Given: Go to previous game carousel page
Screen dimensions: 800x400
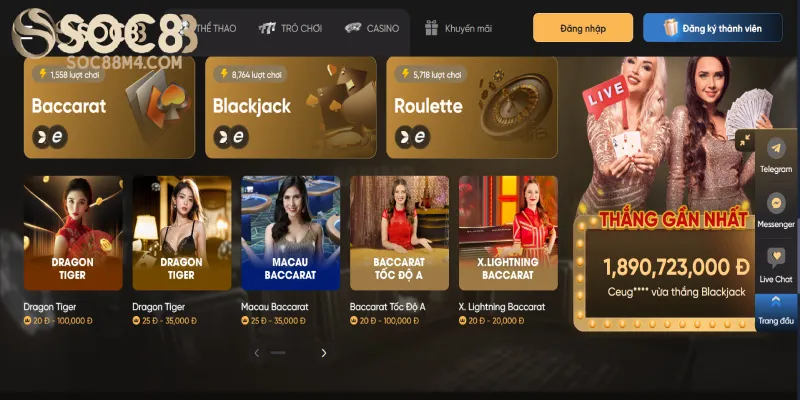Looking at the screenshot, I should 257,353.
